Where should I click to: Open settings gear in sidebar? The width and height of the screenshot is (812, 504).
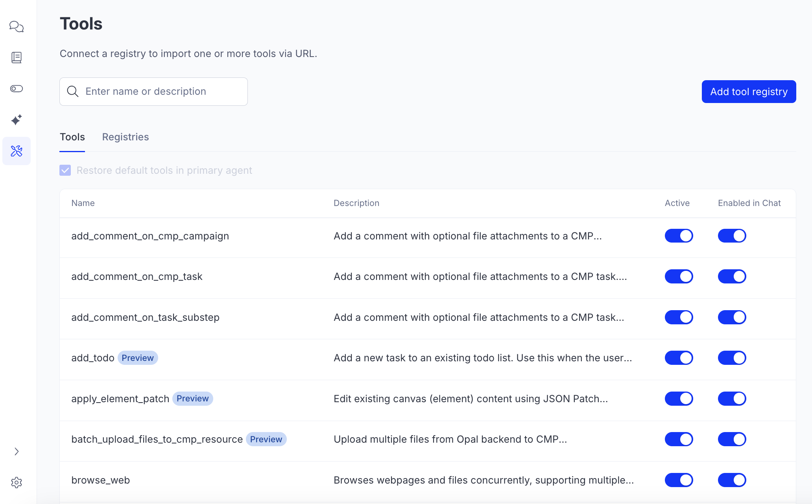coord(17,482)
